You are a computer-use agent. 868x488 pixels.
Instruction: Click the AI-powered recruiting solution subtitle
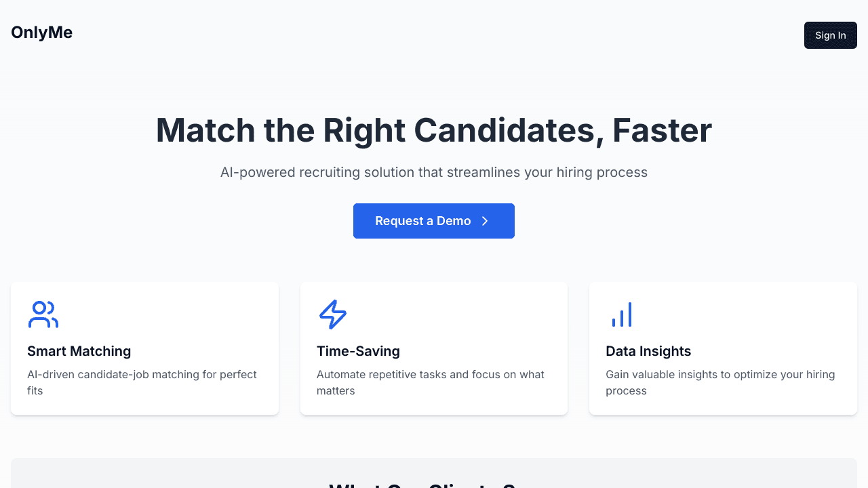[434, 172]
